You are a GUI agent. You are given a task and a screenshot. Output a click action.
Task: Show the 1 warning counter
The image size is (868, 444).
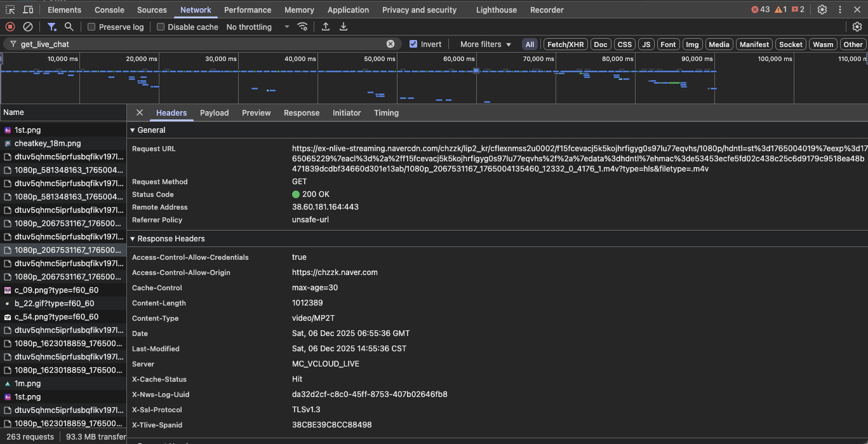pos(780,10)
